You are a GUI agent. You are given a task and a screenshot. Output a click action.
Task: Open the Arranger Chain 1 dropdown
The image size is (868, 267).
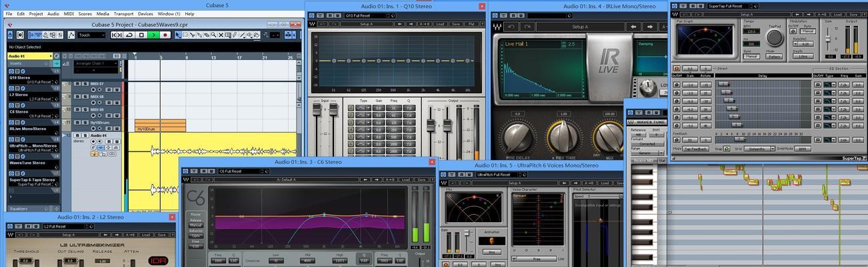click(96, 63)
